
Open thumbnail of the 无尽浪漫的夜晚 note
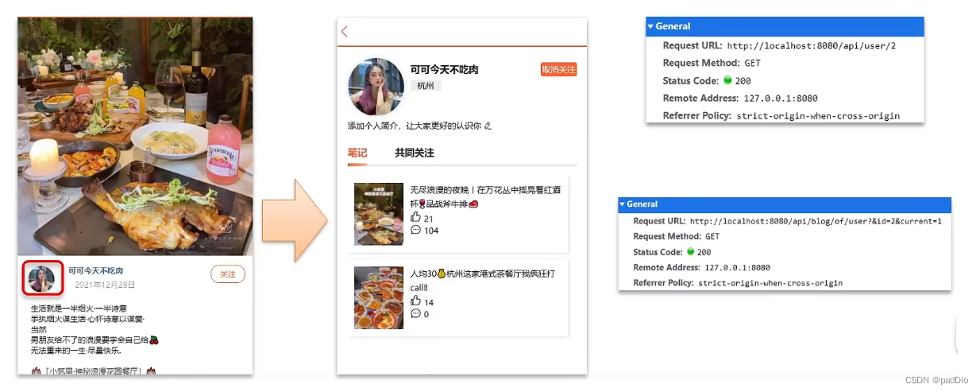click(x=379, y=214)
